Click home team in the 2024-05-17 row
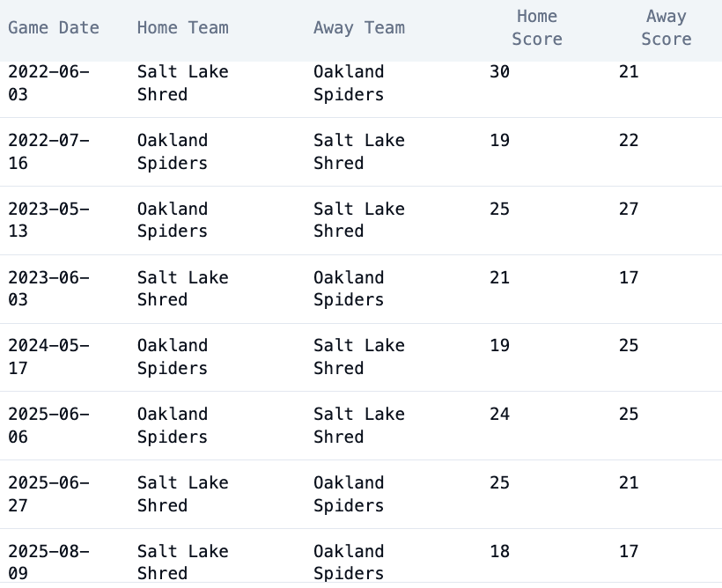 tap(173, 356)
